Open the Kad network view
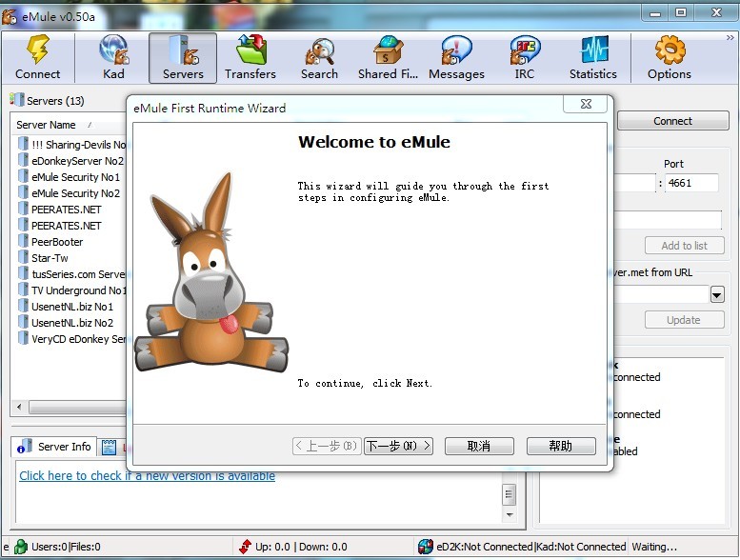Image resolution: width=740 pixels, height=560 pixels. click(x=113, y=57)
